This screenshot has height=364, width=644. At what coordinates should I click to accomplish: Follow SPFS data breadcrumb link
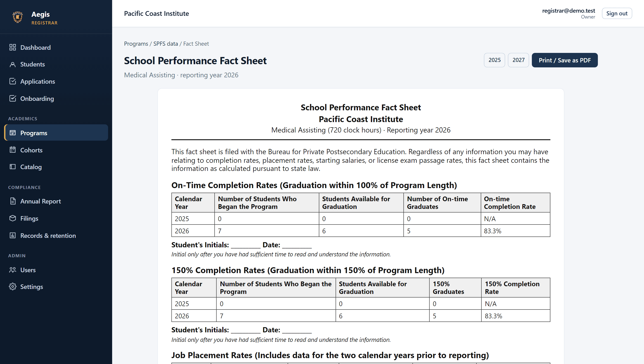[166, 44]
